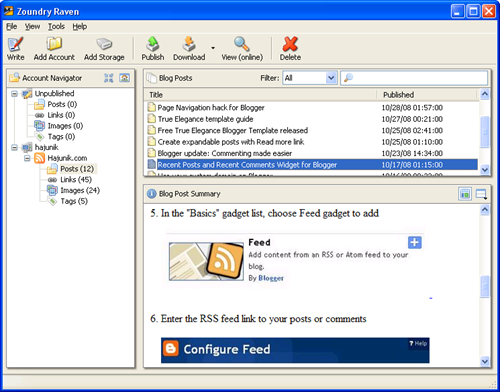Select Tags (5) under Hajunik.com

click(x=74, y=201)
